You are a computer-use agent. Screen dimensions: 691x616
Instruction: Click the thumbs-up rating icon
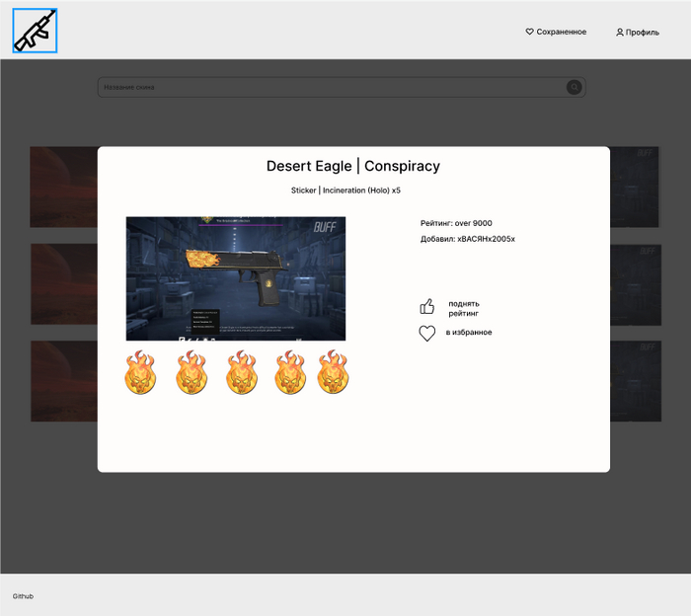coord(426,307)
